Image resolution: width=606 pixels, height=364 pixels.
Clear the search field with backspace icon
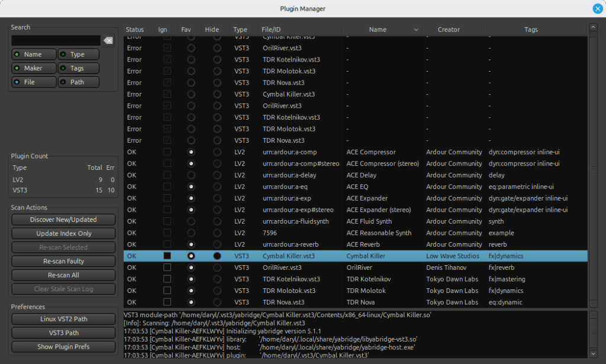pos(108,41)
